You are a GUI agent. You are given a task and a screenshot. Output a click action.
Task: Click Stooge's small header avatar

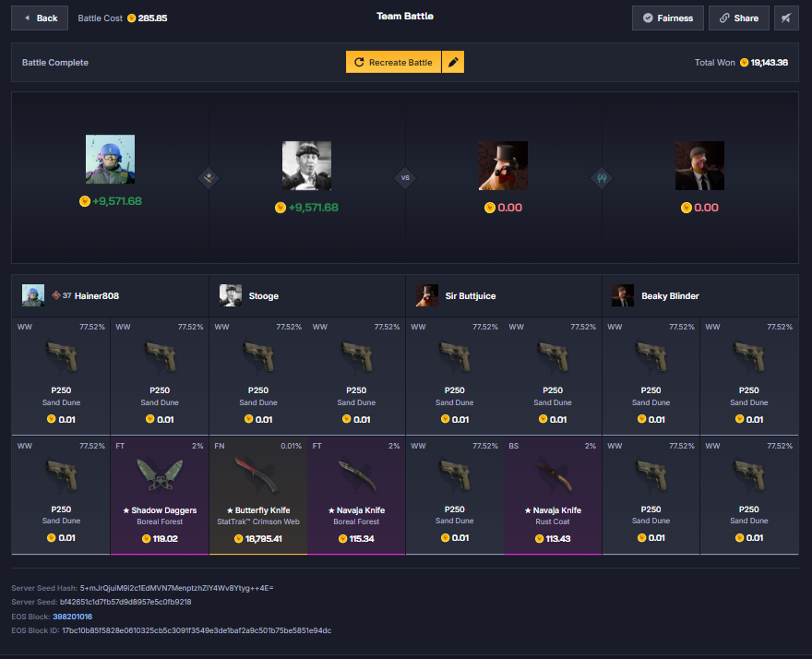click(x=231, y=295)
